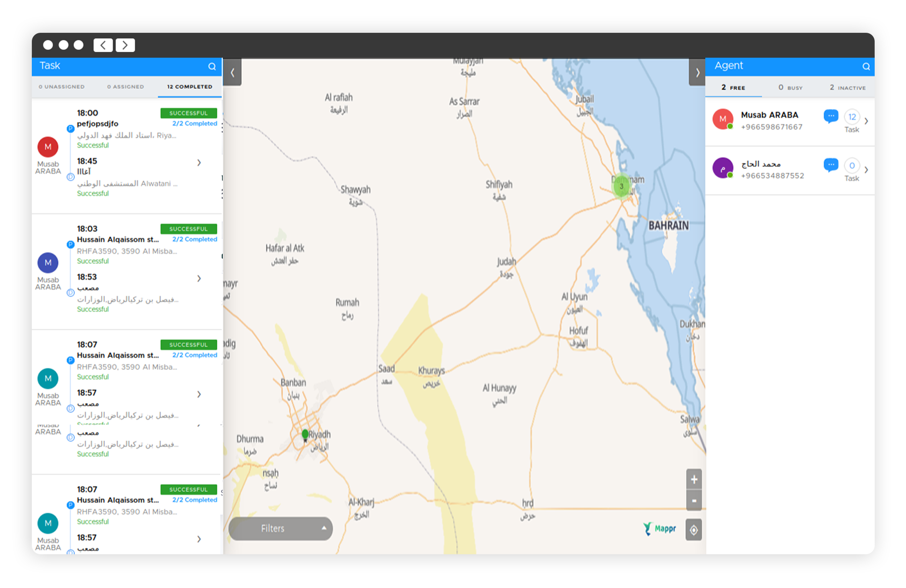The height and width of the screenshot is (588, 906).
Task: Select the Busy agents tab
Action: coord(790,88)
